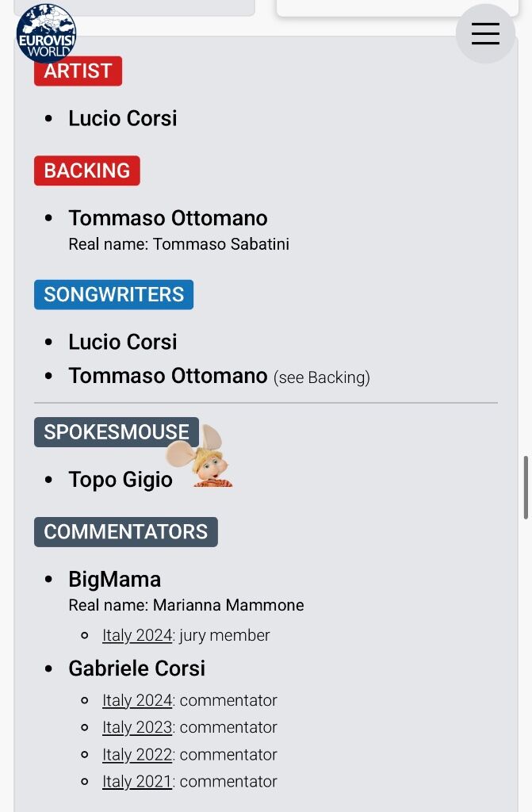The image size is (532, 812).
Task: Click the blue SONGWRITERS label
Action: click(113, 295)
